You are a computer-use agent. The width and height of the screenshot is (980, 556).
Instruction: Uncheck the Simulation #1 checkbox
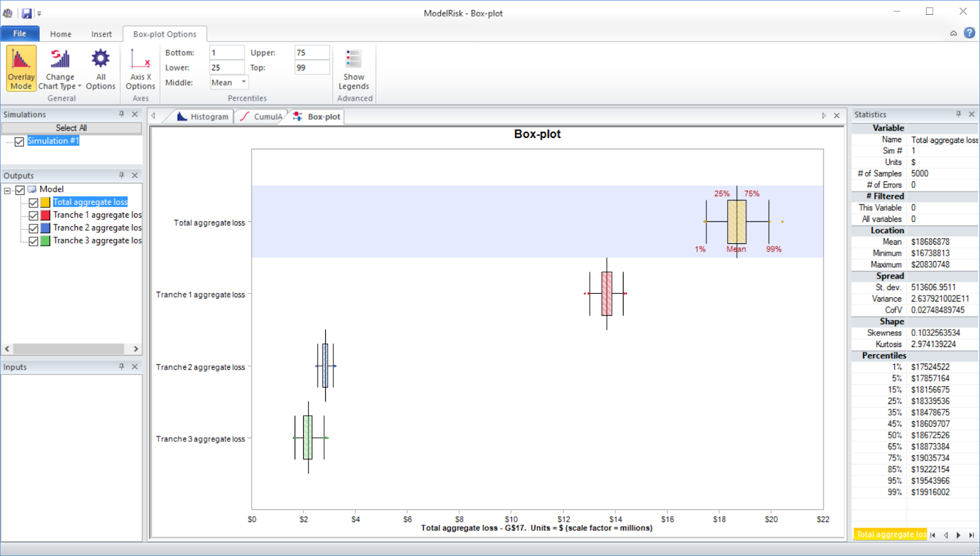(x=20, y=142)
